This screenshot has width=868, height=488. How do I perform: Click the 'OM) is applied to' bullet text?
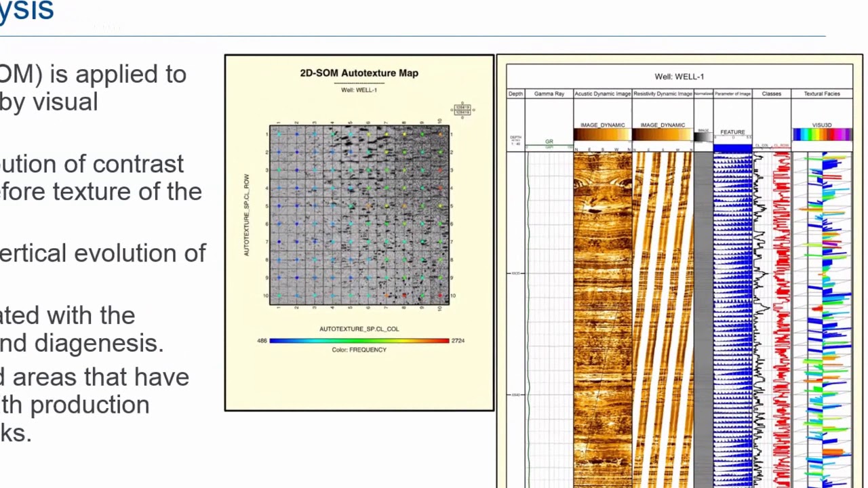[93, 75]
